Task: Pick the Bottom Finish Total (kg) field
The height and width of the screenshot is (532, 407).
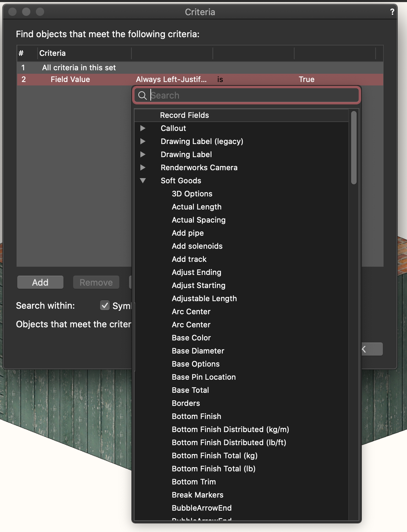Action: point(215,456)
